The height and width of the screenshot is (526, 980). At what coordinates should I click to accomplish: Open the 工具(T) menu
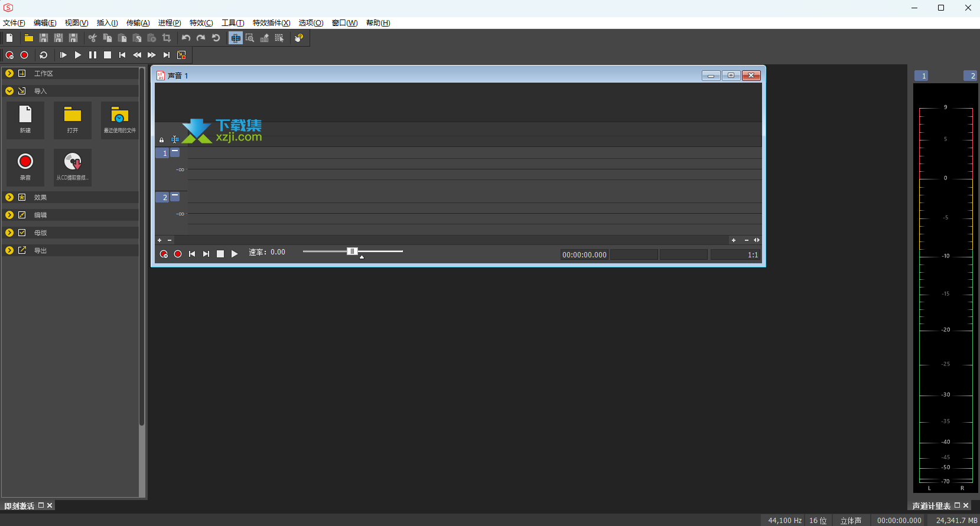point(233,23)
